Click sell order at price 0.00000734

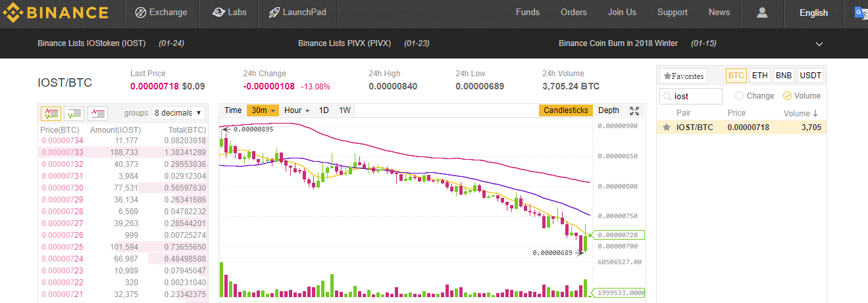124,141
